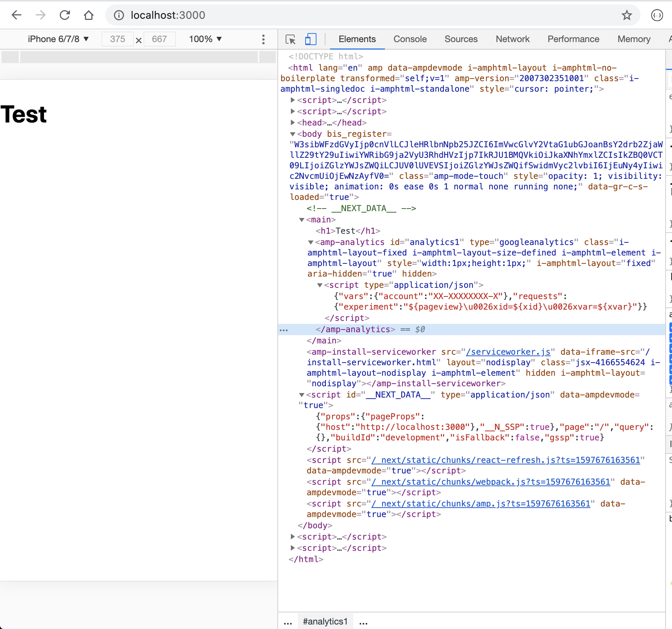
Task: Select the <!DOCTYPE html> row
Action: [326, 56]
